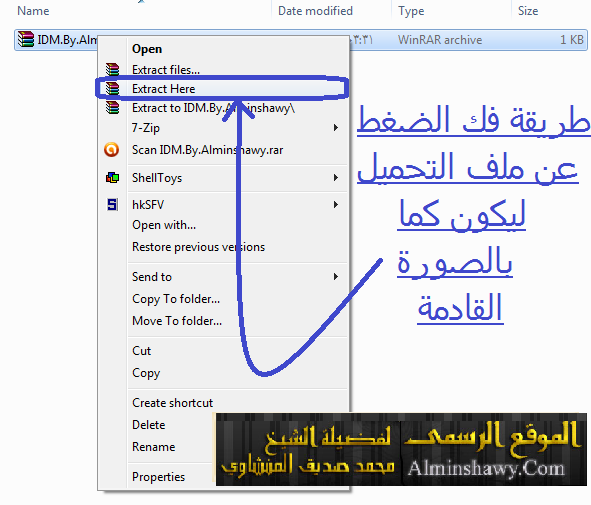Screen dimensions: 591x505
Task: Choose Extract Here option
Action: 164,89
